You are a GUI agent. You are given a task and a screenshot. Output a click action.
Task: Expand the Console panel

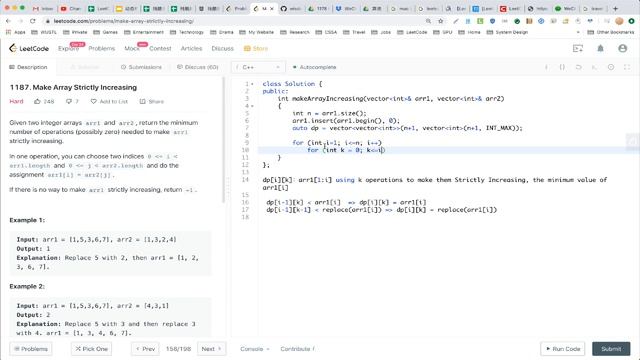[x=255, y=349]
